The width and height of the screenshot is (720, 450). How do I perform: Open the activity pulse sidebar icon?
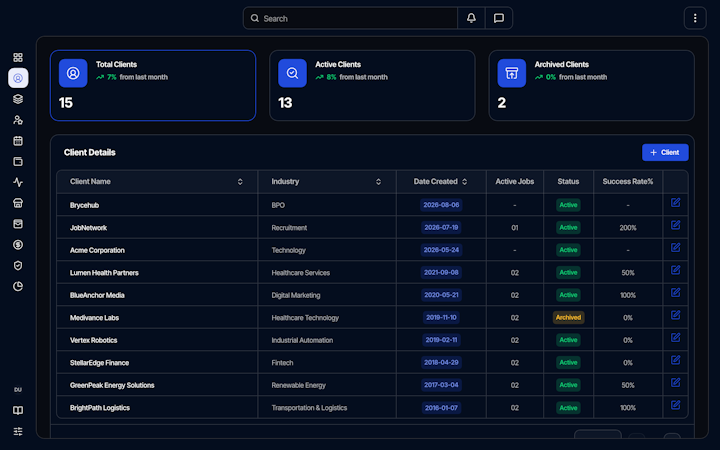pos(18,182)
